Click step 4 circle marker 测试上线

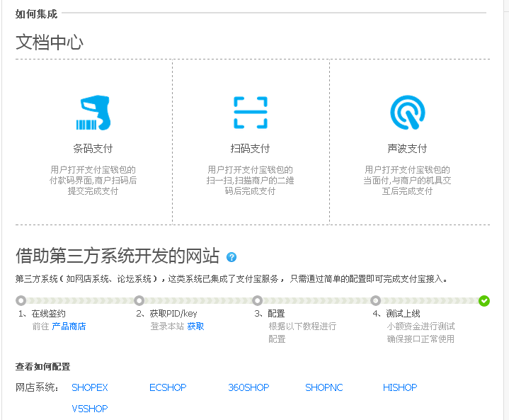click(x=376, y=300)
